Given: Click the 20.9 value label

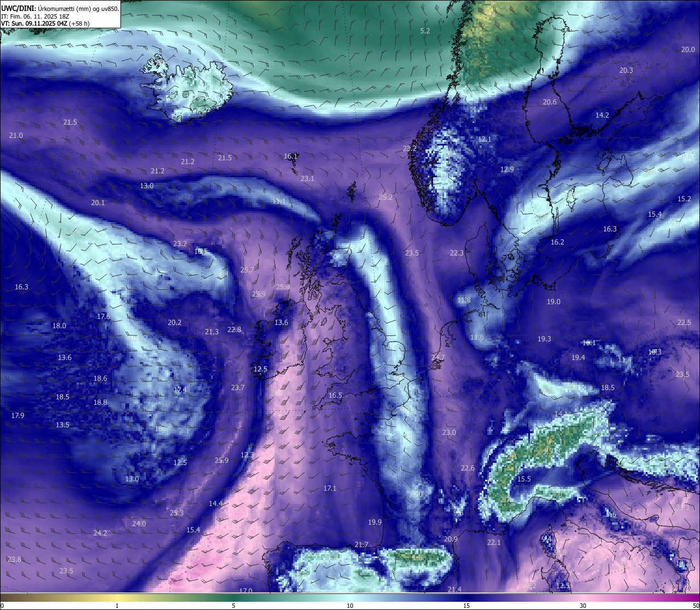Looking at the screenshot, I should [x=451, y=539].
